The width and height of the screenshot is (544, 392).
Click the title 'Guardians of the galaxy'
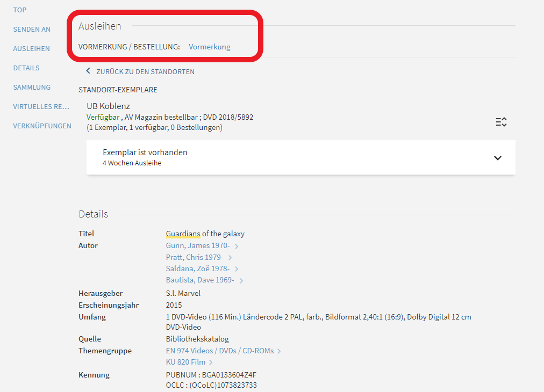click(205, 234)
